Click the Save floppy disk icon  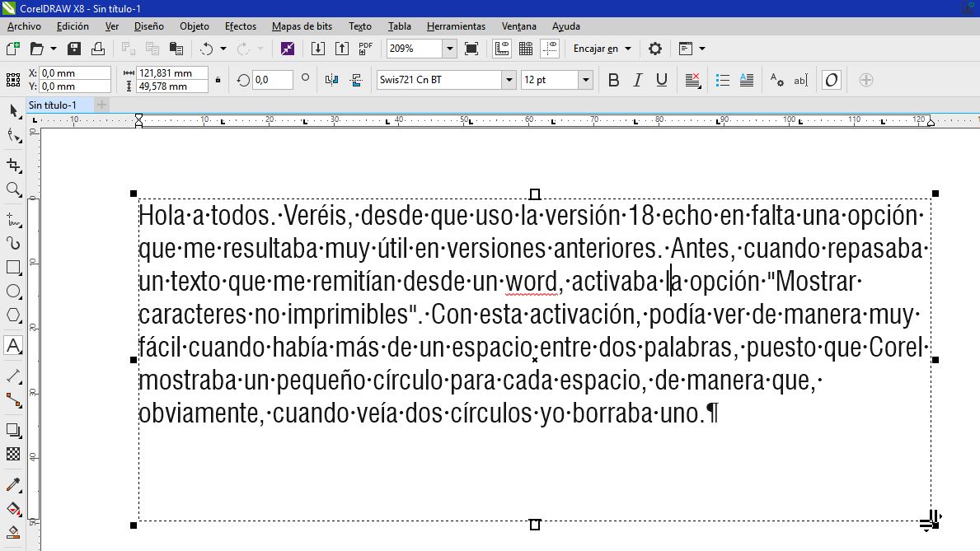click(74, 49)
